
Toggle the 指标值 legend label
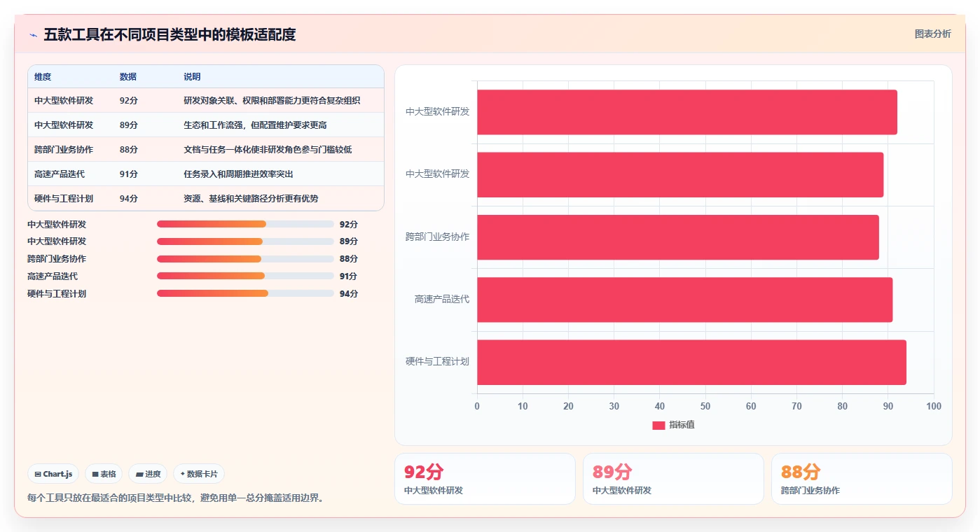(682, 425)
